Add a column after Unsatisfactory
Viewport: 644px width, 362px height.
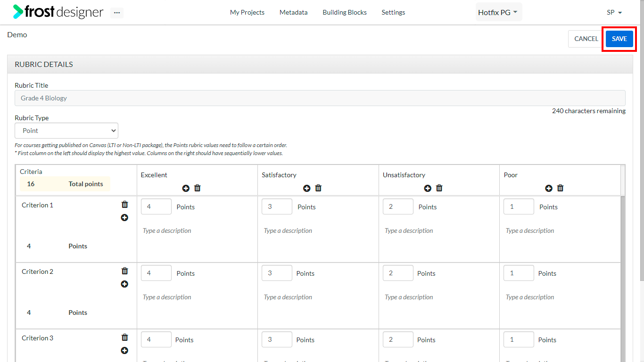(x=428, y=188)
